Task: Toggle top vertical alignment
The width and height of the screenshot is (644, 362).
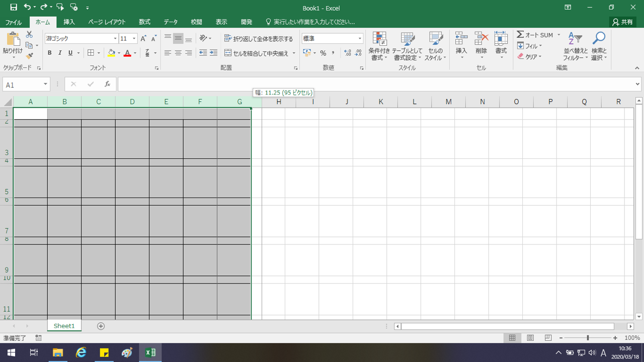Action: pyautogui.click(x=168, y=38)
